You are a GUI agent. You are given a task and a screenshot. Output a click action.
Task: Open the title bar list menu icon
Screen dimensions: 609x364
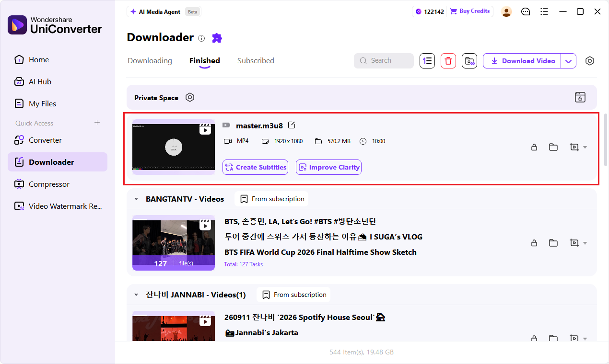pyautogui.click(x=544, y=11)
